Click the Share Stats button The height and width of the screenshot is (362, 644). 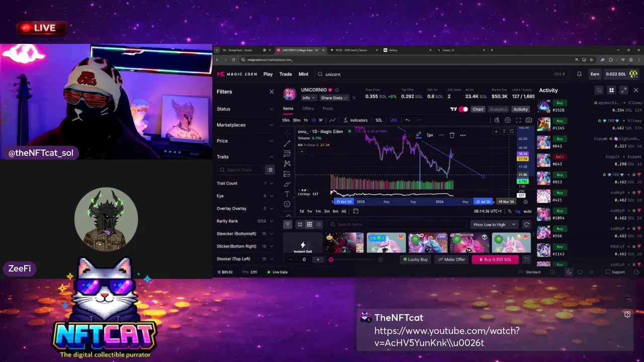pyautogui.click(x=334, y=98)
